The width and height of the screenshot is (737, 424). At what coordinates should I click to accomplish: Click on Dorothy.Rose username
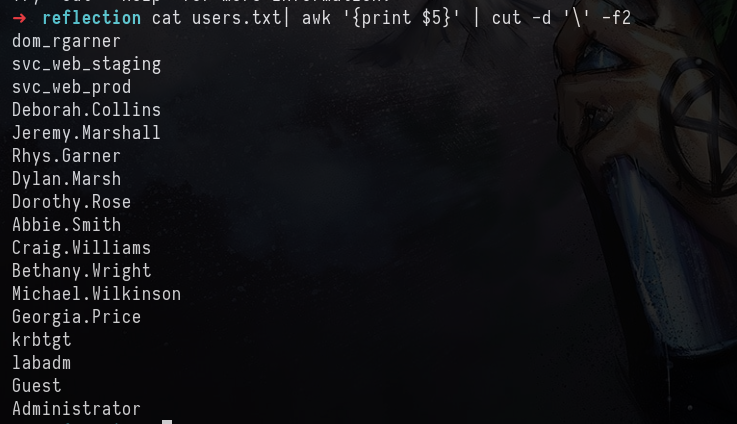click(71, 202)
